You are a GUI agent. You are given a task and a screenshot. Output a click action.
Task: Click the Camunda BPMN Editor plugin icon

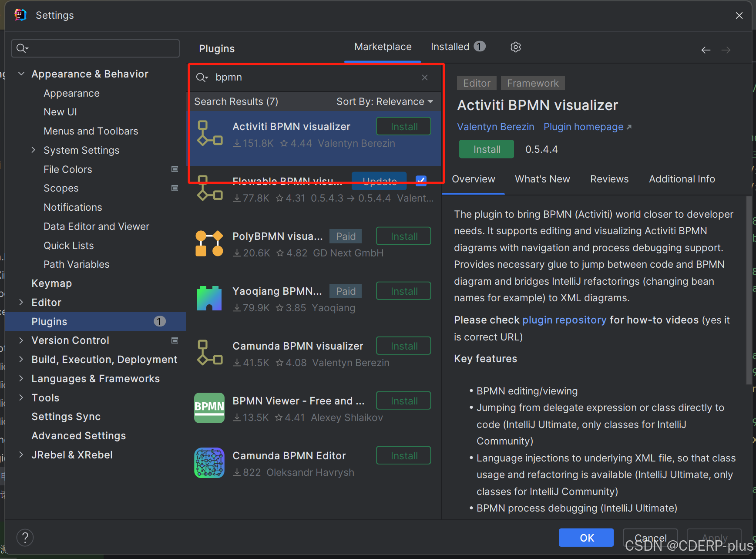pos(209,463)
